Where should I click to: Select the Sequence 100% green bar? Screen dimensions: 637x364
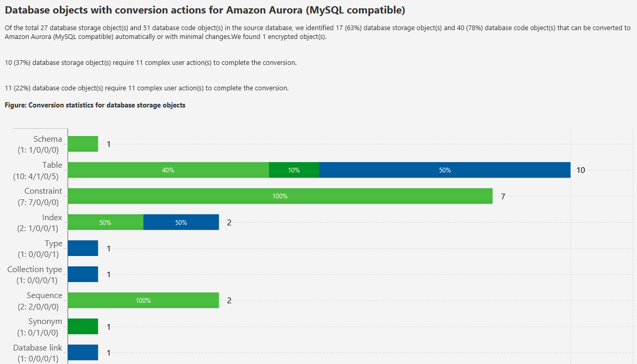coord(143,300)
